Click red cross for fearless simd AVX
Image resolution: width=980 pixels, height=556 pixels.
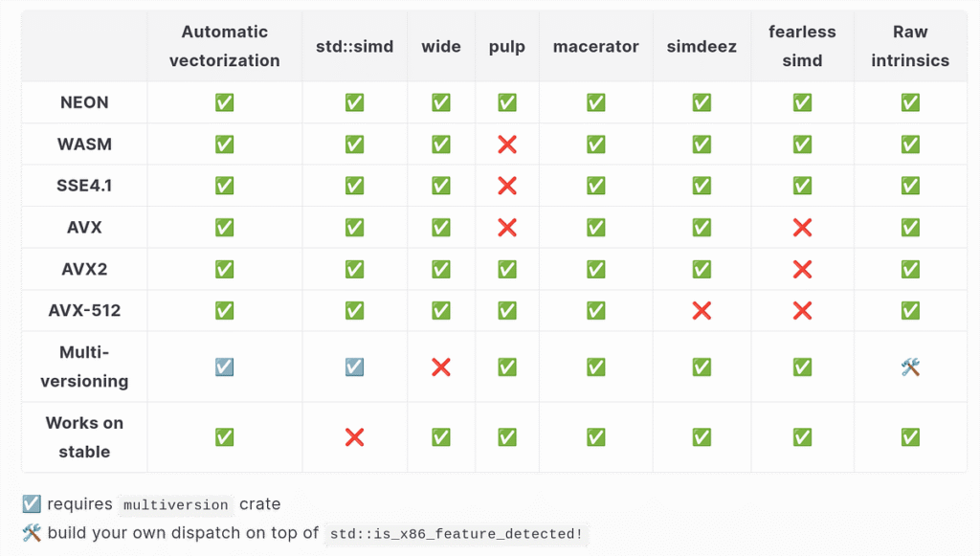(803, 228)
